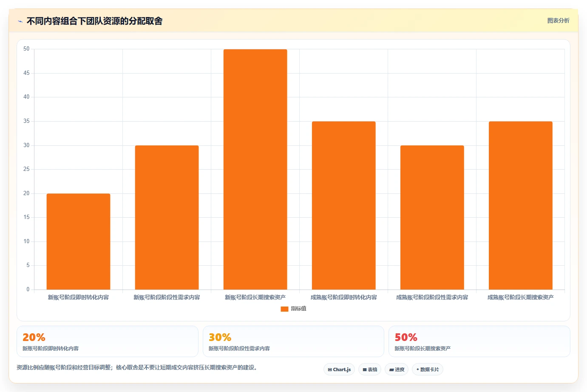The width and height of the screenshot is (587, 392).
Task: Click x-axis label 新账号阶段阶段性需求内容
Action: (167, 297)
